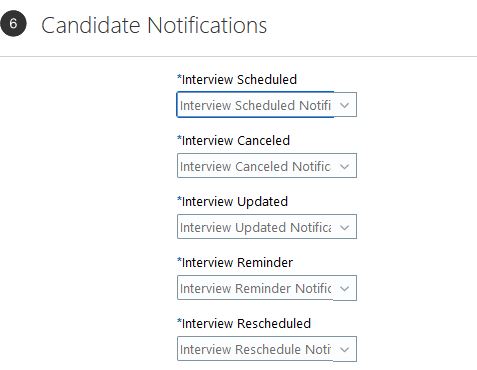Select the Interview Rescheduled field label
The image size is (477, 370).
[246, 324]
